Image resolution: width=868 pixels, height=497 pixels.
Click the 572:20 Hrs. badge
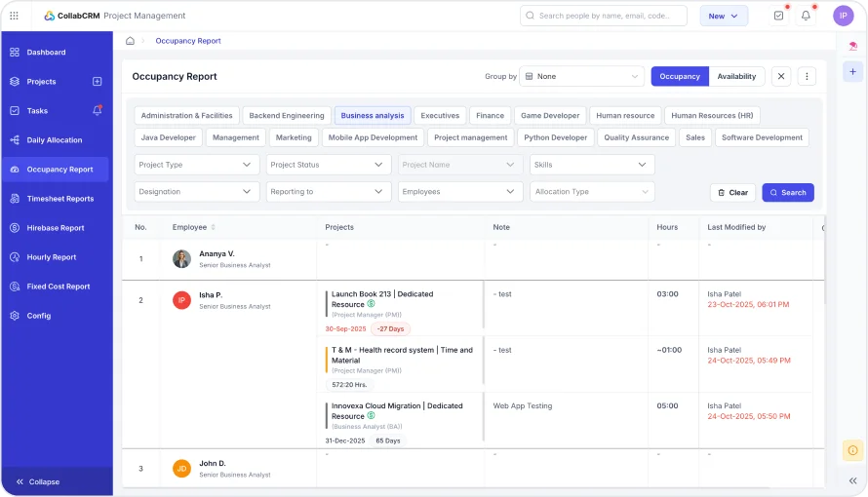[349, 385]
